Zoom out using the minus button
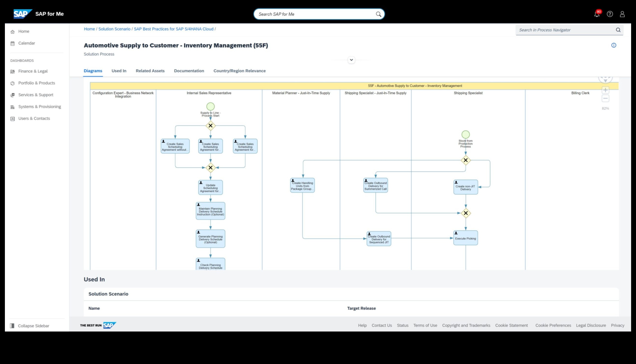Viewport: 636px width, 364px height. tap(605, 98)
